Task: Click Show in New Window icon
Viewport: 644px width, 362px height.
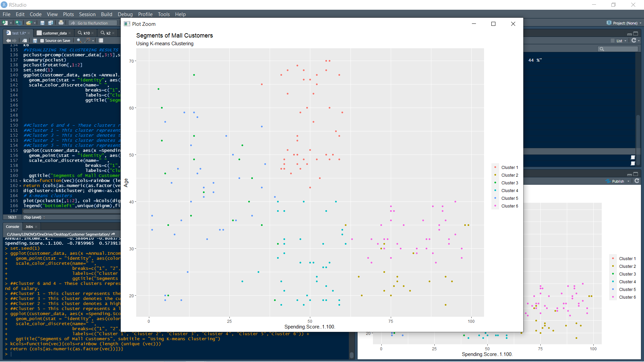Action: tap(24, 41)
